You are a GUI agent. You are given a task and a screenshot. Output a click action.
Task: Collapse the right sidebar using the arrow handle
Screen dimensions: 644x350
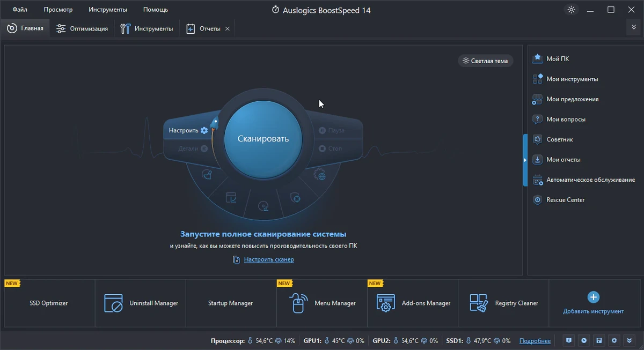pos(525,160)
